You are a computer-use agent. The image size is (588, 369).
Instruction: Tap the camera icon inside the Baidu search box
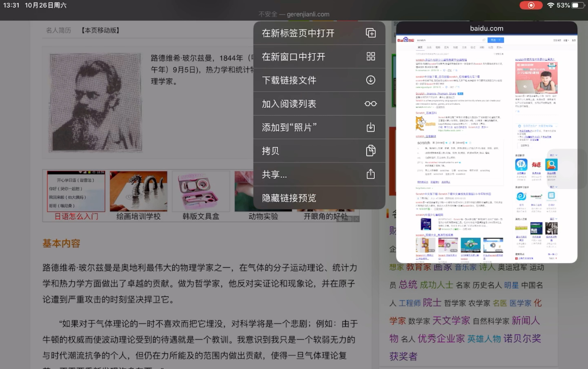(484, 40)
